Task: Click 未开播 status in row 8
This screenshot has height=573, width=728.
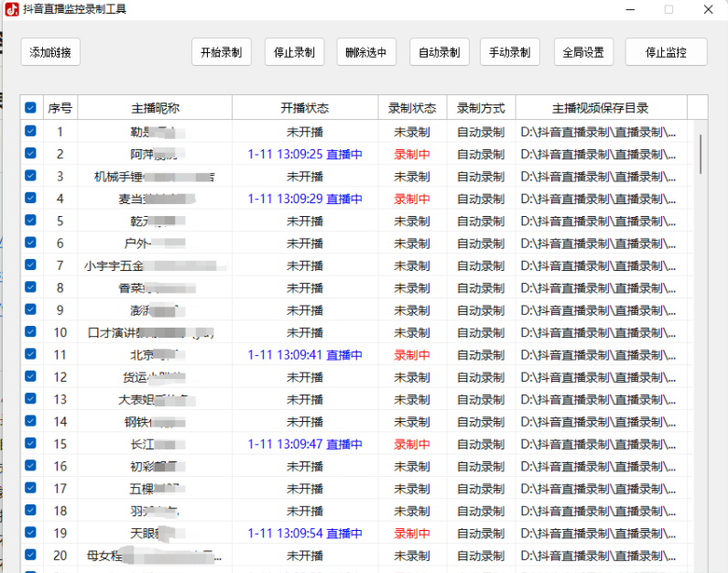Action: point(305,287)
